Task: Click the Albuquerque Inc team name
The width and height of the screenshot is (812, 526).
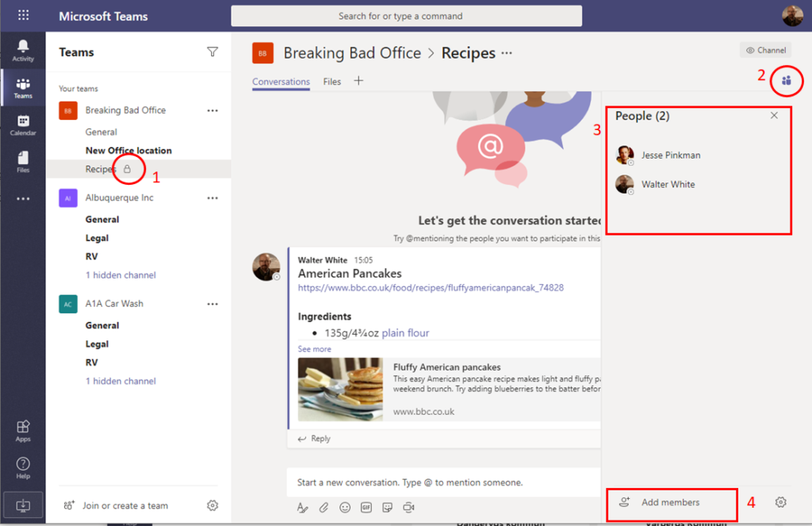Action: click(x=119, y=198)
